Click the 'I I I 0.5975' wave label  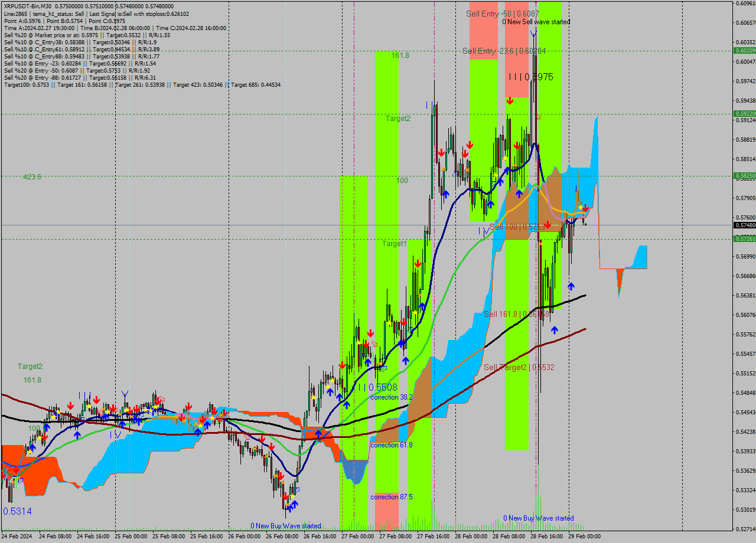click(531, 77)
